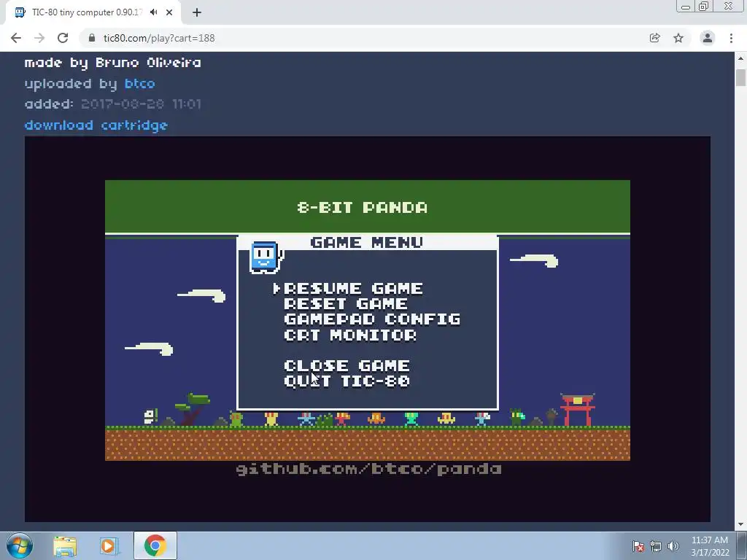Open File Explorer from the taskbar
This screenshot has height=560, width=747.
[x=65, y=545]
